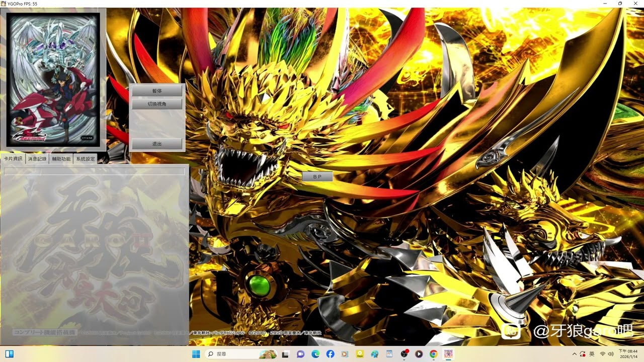The image size is (644, 362).
Task: Close the YGOPro window
Action: click(635, 4)
